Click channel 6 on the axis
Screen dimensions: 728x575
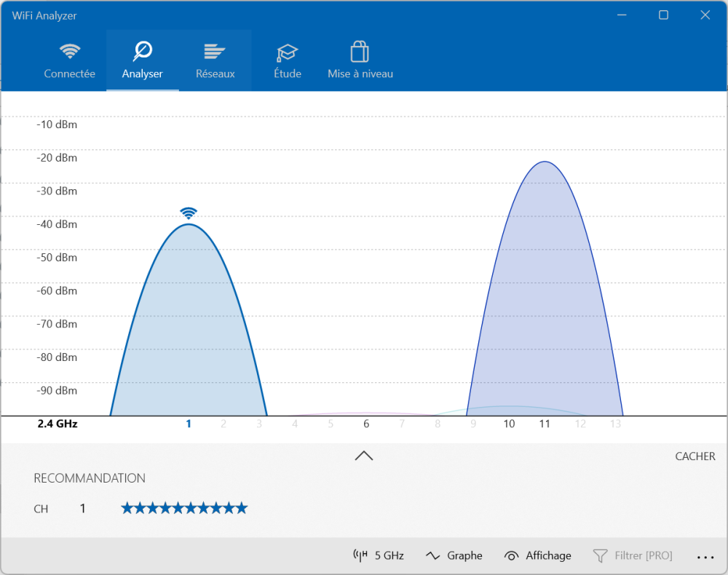click(x=366, y=424)
